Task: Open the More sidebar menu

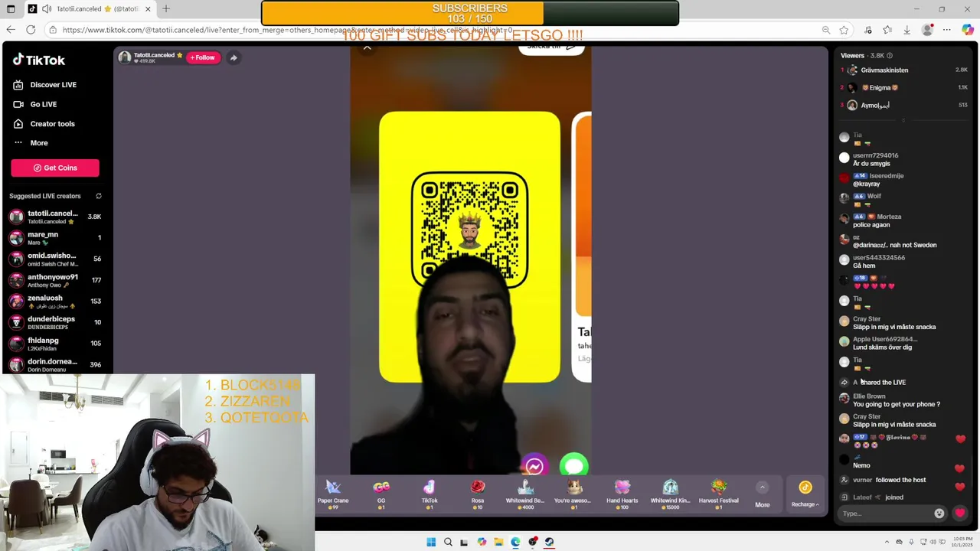Action: pyautogui.click(x=31, y=143)
